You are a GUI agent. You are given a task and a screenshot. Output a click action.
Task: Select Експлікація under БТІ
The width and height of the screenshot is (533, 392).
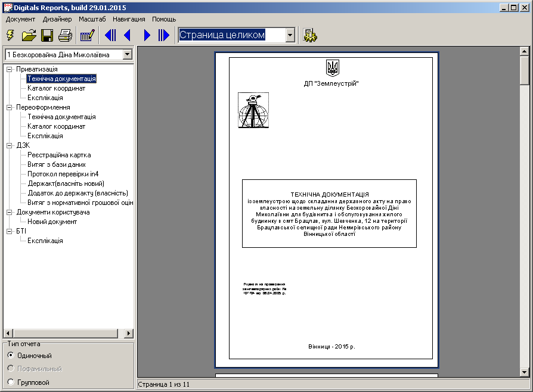click(45, 241)
